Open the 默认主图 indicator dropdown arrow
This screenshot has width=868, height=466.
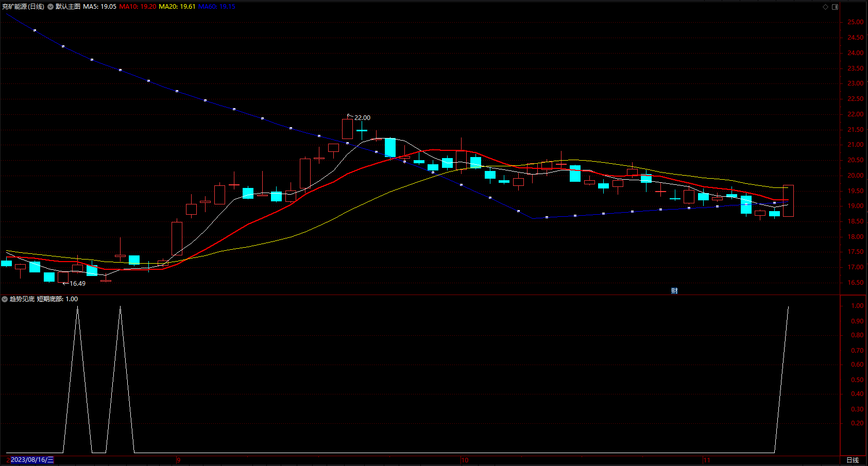50,7
